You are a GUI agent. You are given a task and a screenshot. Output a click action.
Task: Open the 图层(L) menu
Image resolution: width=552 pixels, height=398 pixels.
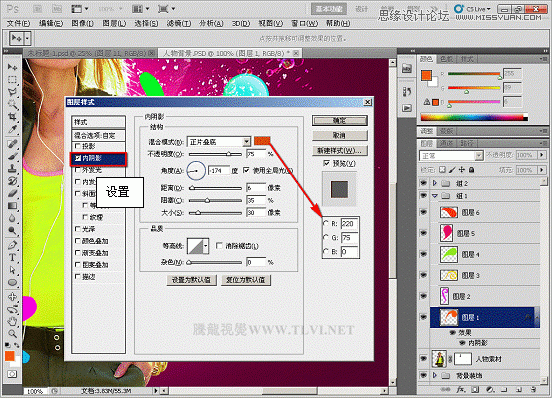point(114,23)
